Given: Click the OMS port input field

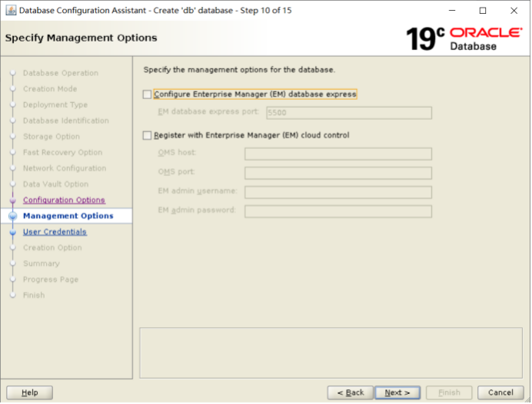Looking at the screenshot, I should coord(338,173).
